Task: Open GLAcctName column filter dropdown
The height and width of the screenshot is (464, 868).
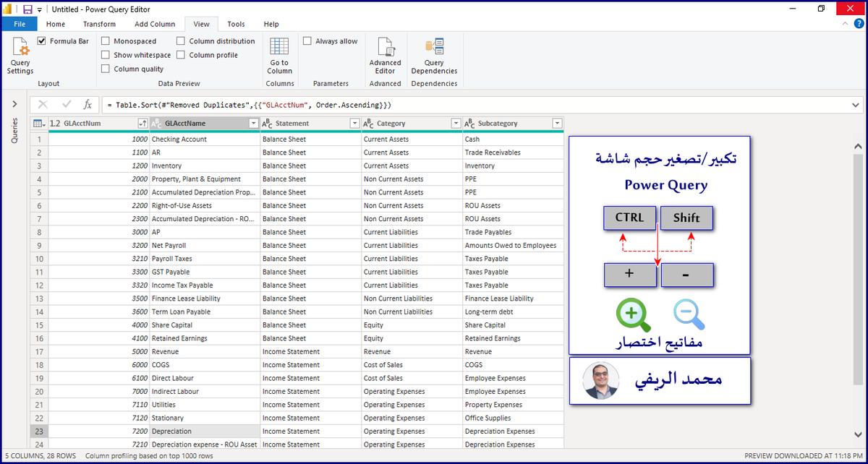Action: [253, 124]
